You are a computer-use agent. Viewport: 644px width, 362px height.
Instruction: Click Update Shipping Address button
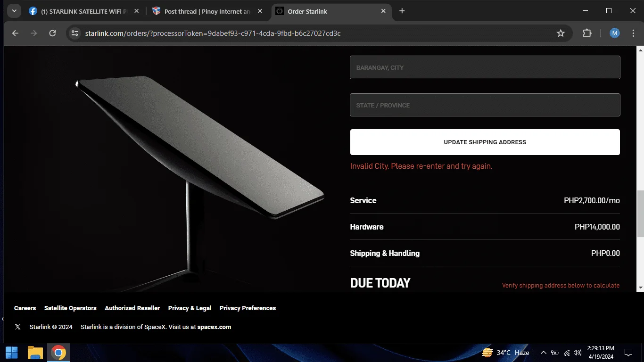[x=485, y=142]
